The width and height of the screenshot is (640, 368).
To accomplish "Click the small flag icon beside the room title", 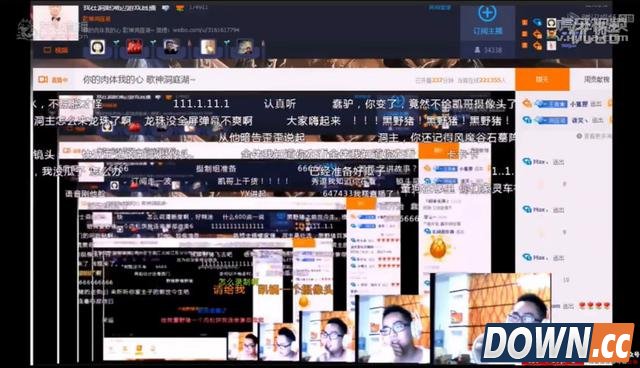I will 180,8.
